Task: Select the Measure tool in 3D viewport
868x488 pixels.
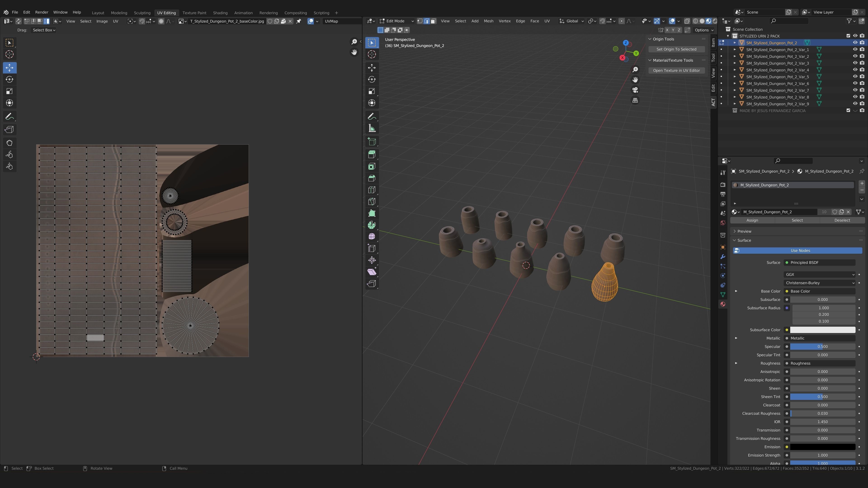Action: pyautogui.click(x=372, y=128)
